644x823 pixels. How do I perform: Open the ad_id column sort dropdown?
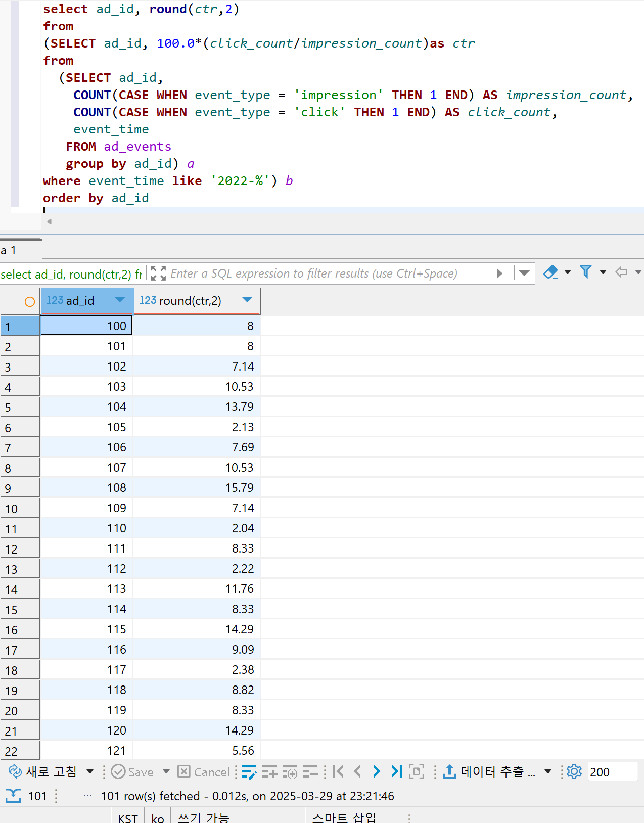point(120,300)
